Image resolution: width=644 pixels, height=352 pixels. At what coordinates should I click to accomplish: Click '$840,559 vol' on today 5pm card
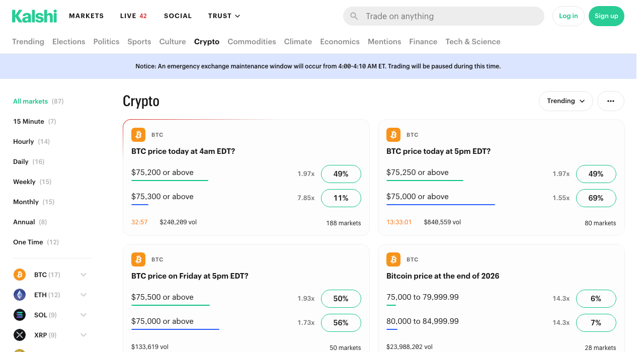[442, 222]
